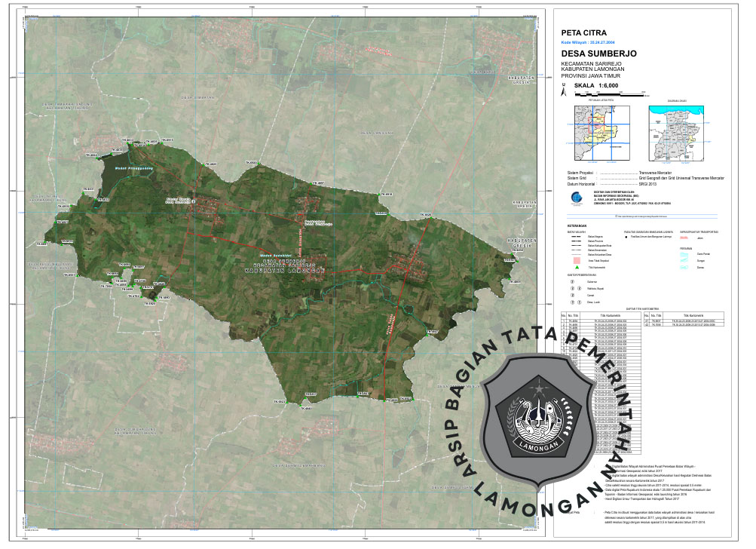Click the Camat office symbol in legend
756x549 pixels.
point(572,296)
